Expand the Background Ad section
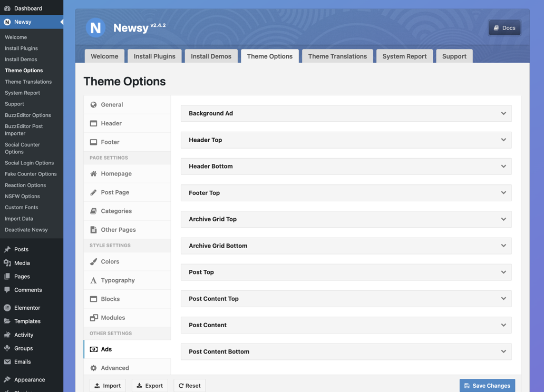Viewport: 544px width, 392px height. [346, 113]
